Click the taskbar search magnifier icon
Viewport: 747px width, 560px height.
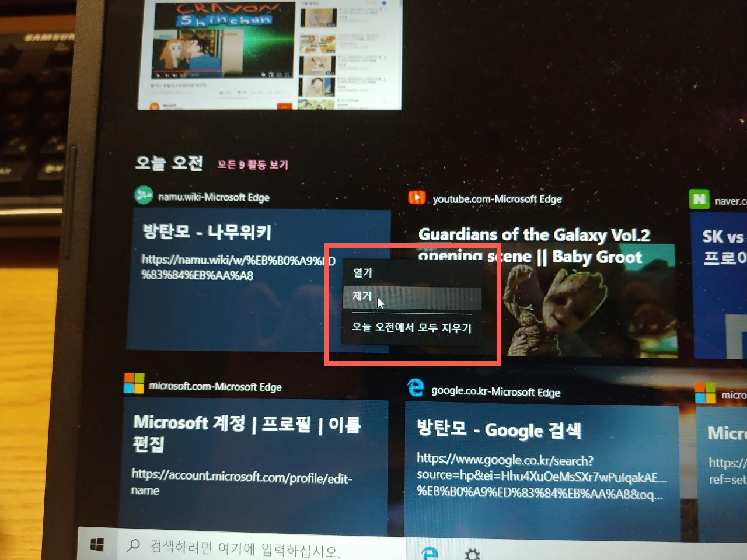(x=134, y=545)
